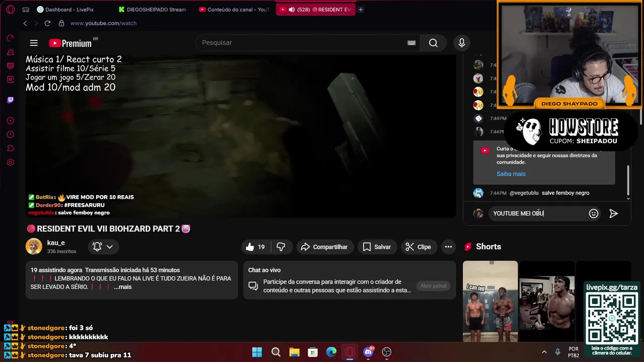Open the emoji picker in chat
Screen dimensions: 644x362
coord(594,214)
